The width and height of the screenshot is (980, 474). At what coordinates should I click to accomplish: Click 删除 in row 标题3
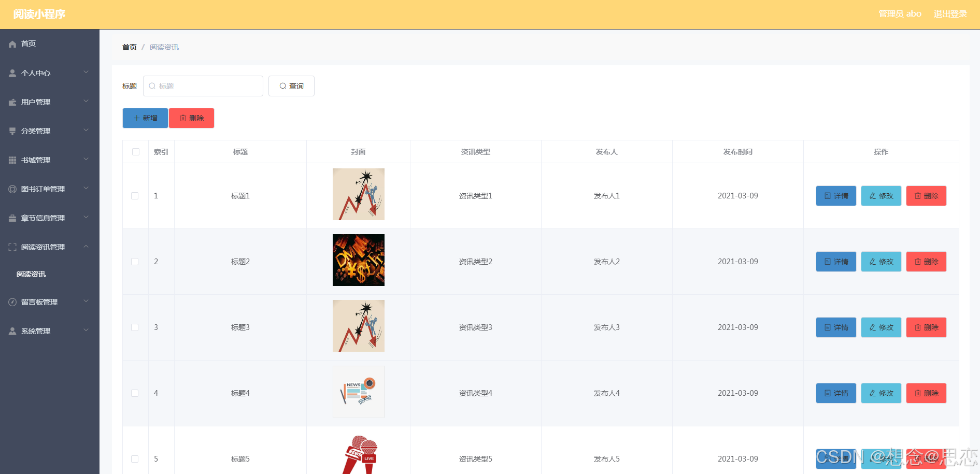coord(926,327)
